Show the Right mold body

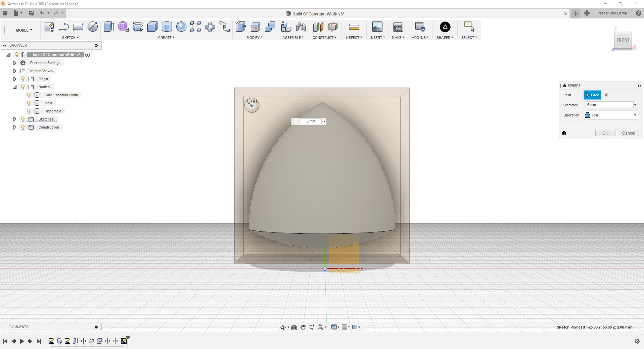[x=29, y=111]
